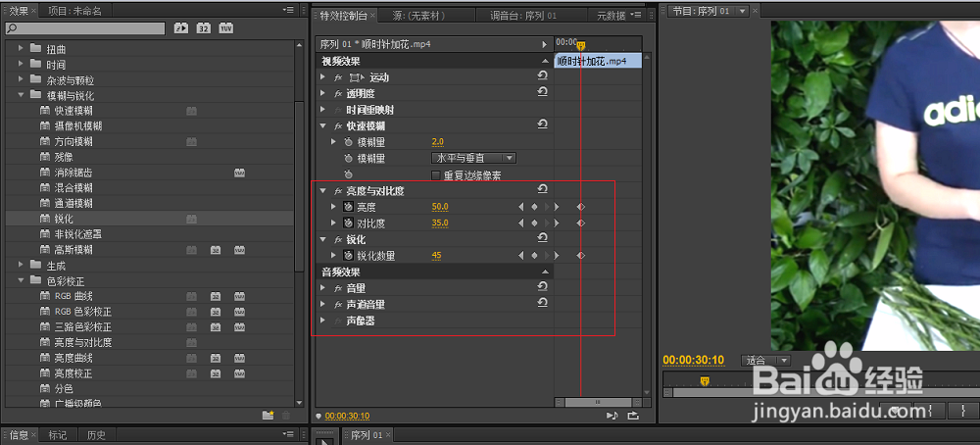Reset the 快速模糊 effect
This screenshot has height=445, width=980.
(543, 124)
